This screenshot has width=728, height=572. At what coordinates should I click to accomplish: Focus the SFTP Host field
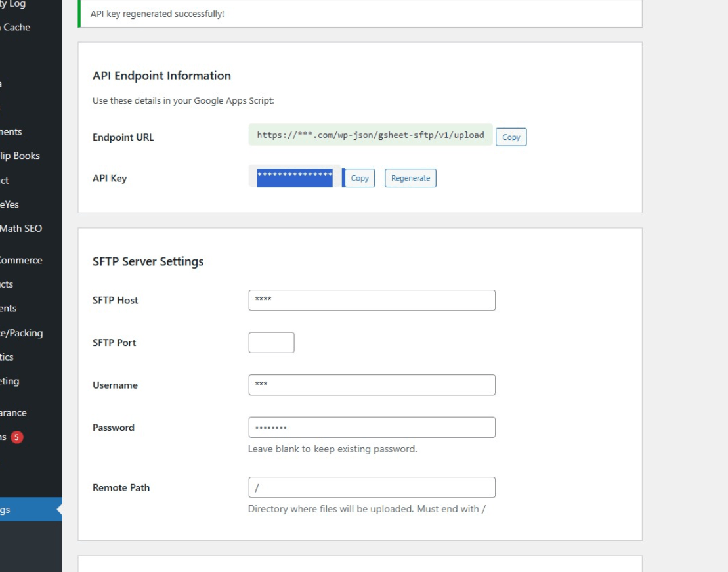[x=372, y=300]
